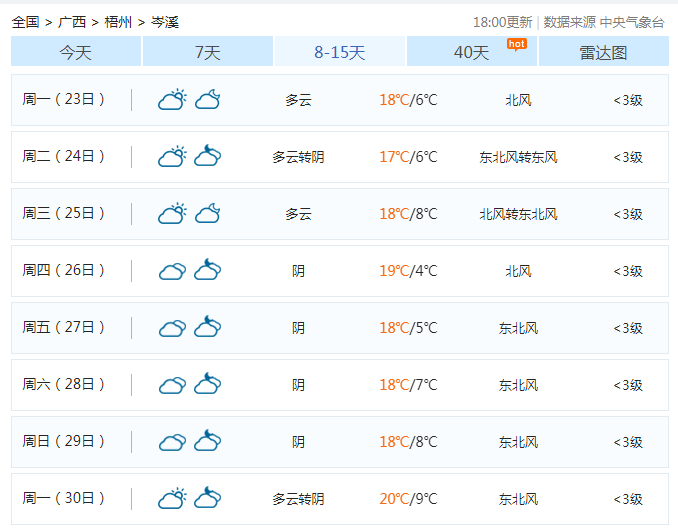This screenshot has width=678, height=531.
Task: Click the night weather icon for 周三 (25日)
Action: (x=207, y=213)
